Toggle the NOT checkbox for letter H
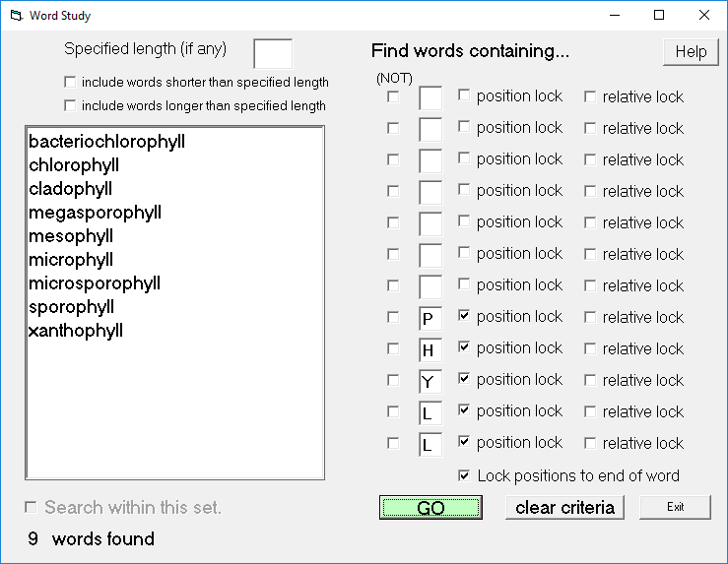The width and height of the screenshot is (728, 564). (x=393, y=348)
